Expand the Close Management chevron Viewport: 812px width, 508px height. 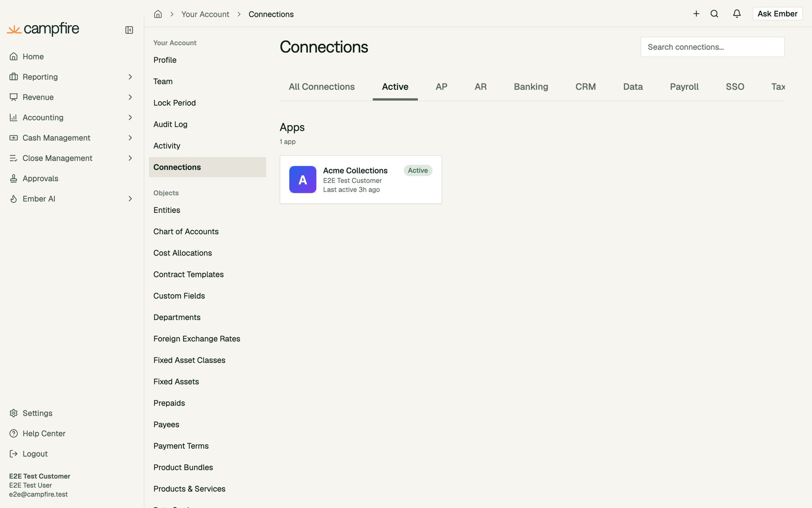130,158
